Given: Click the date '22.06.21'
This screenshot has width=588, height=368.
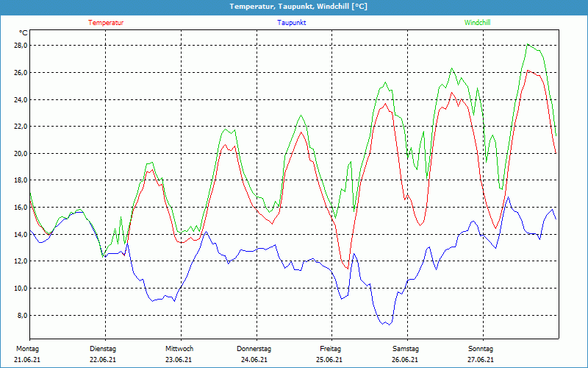Looking at the screenshot, I should [x=103, y=360].
